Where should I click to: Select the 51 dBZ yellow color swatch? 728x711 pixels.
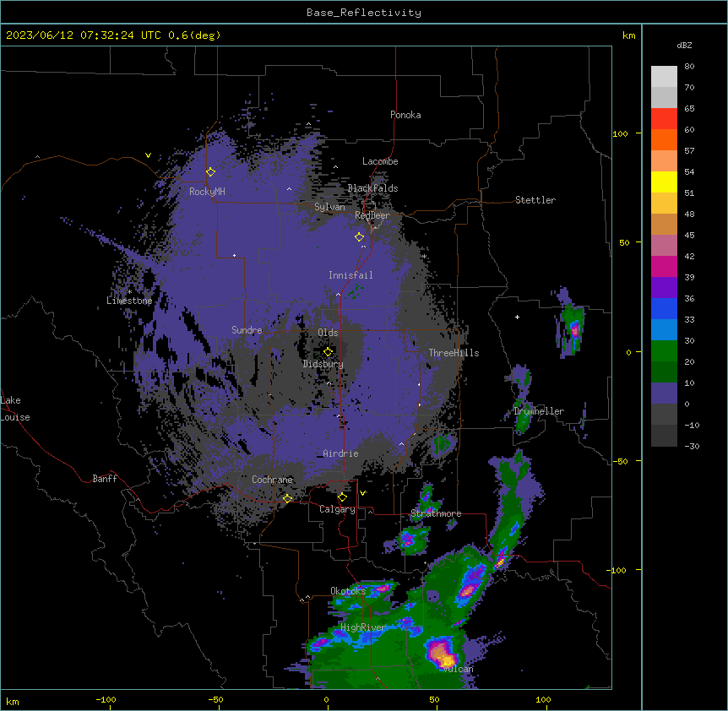664,182
